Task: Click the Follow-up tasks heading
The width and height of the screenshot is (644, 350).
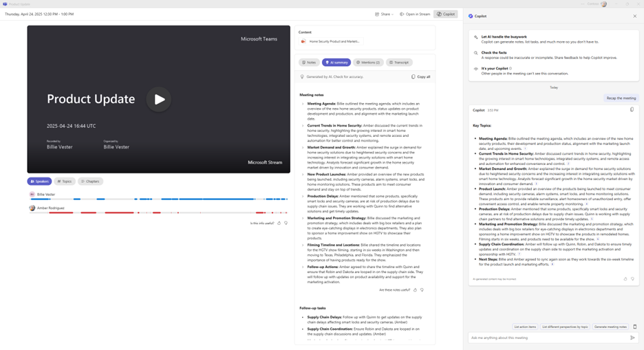Action: tap(312, 308)
